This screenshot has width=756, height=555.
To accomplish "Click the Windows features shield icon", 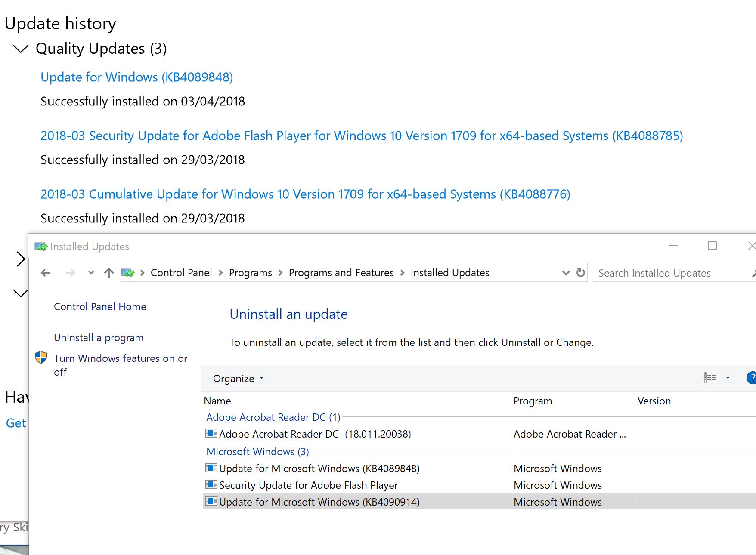I will click(41, 358).
